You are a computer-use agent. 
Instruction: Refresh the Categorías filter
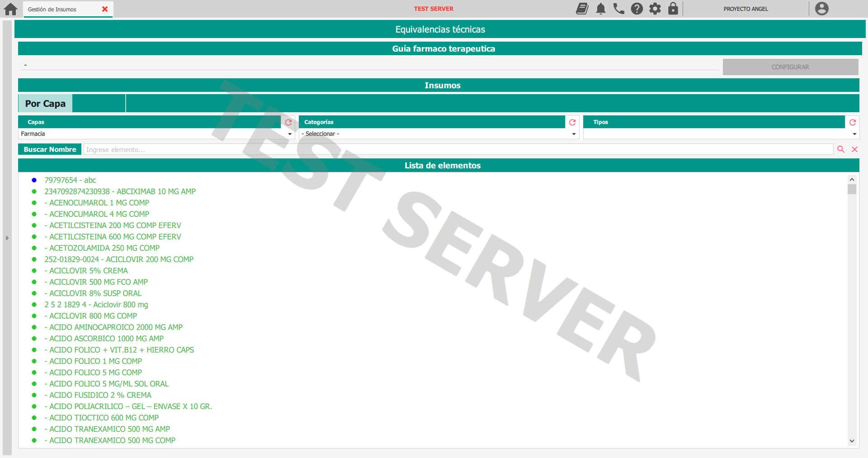(572, 122)
